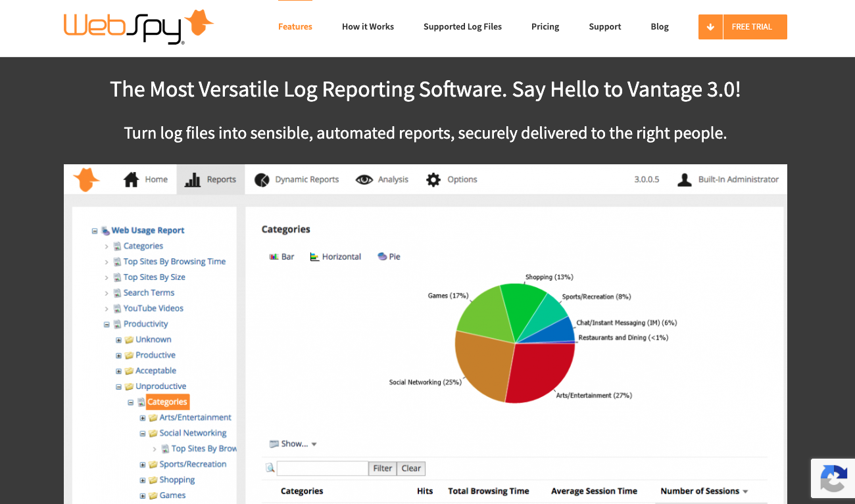The width and height of the screenshot is (855, 504).
Task: Click the Restaurants and Dining (<1%) label
Action: click(623, 338)
